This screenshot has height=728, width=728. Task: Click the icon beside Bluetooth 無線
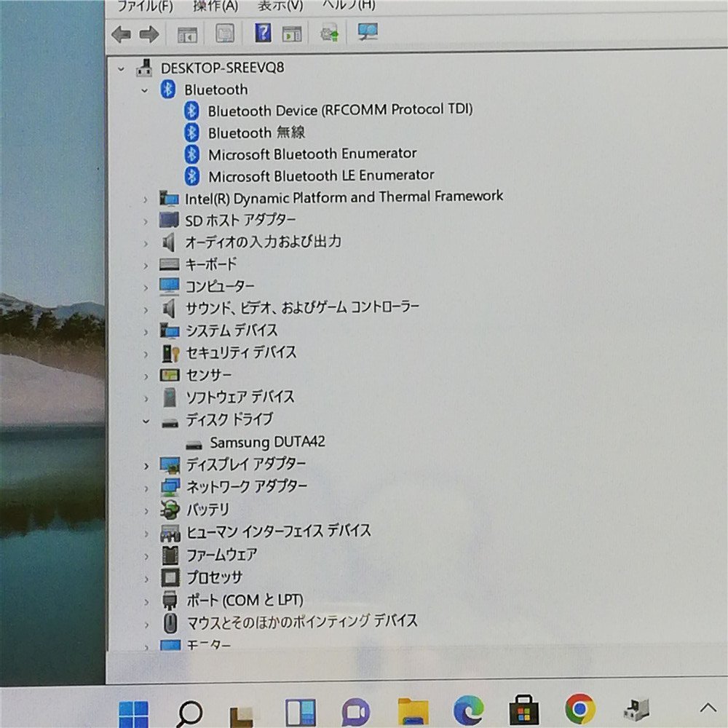click(191, 132)
